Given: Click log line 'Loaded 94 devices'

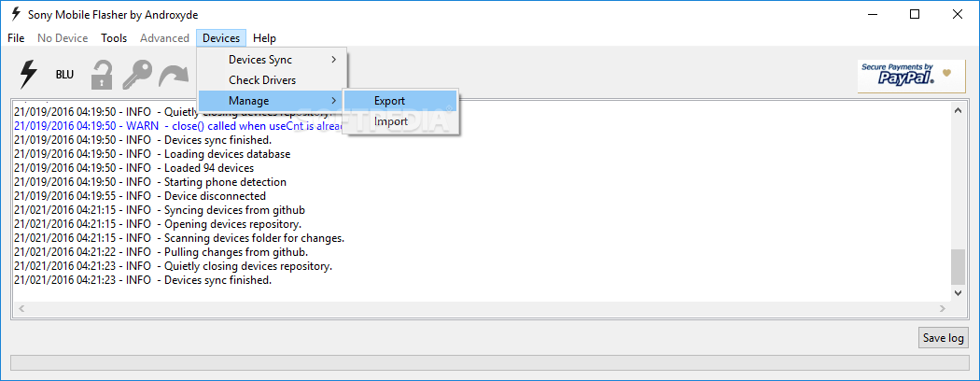Looking at the screenshot, I should 133,168.
